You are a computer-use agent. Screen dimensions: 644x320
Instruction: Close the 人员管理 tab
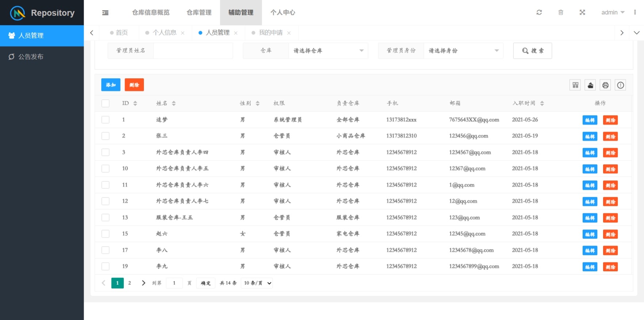[x=236, y=33]
